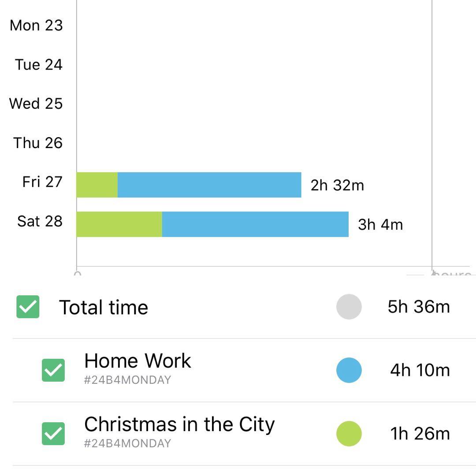Choose the Fri 27 day label
The image size is (476, 476).
coord(42,182)
